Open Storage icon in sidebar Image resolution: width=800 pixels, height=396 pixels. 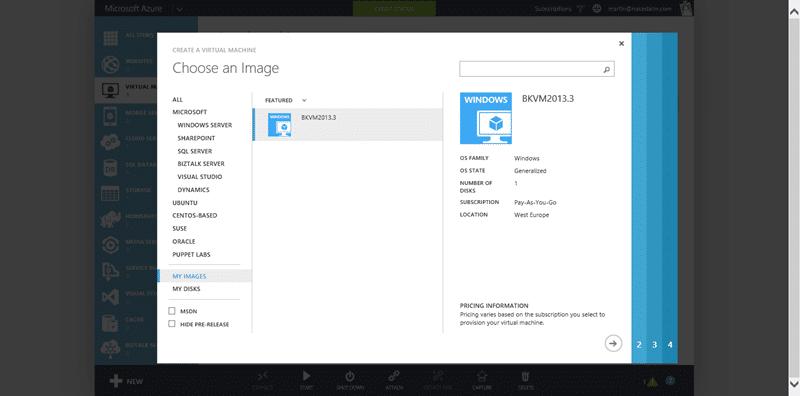tap(110, 194)
